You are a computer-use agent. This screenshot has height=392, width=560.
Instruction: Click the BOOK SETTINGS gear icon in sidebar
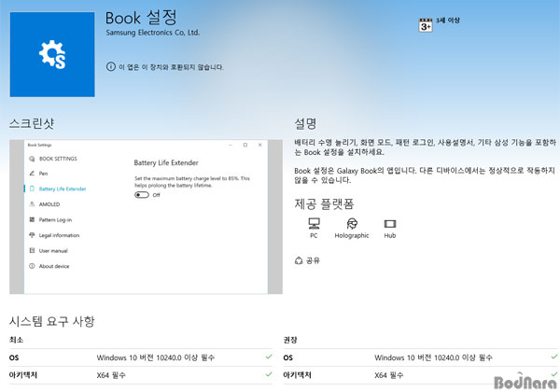(32, 159)
